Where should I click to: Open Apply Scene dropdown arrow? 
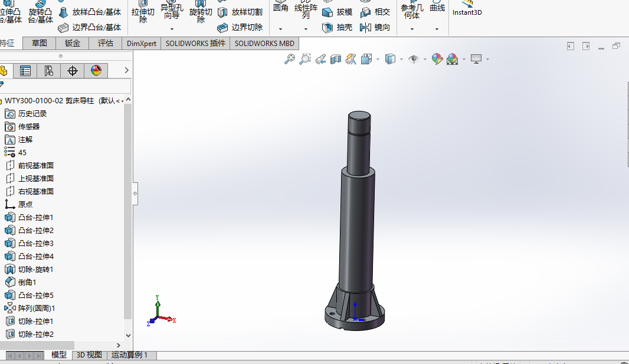464,60
